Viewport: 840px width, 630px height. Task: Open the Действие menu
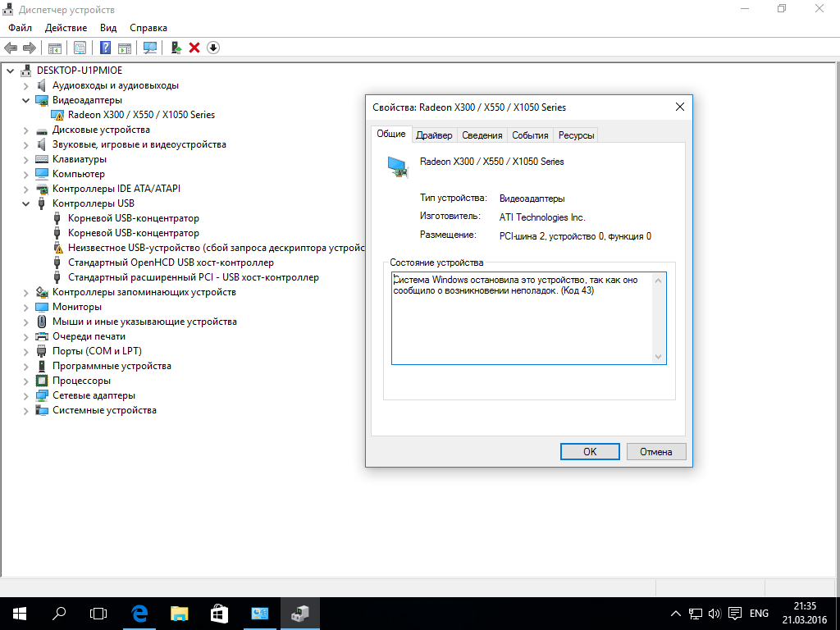(66, 28)
